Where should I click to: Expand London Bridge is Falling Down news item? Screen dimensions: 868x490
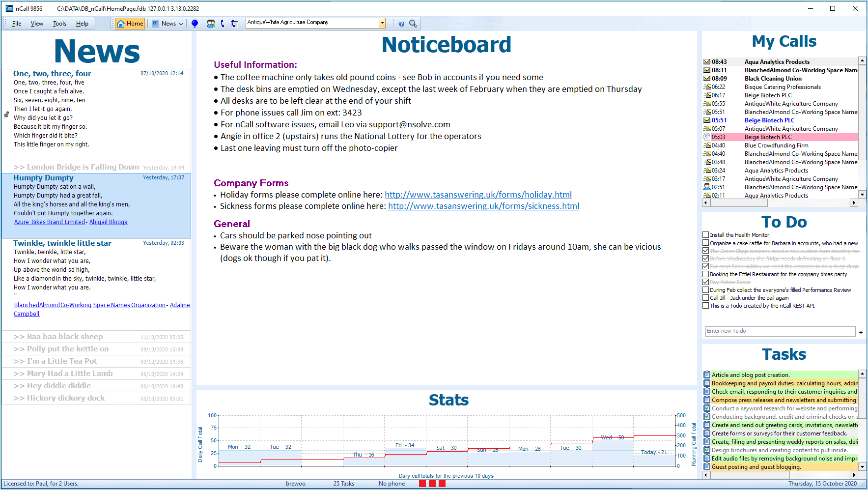(x=96, y=167)
